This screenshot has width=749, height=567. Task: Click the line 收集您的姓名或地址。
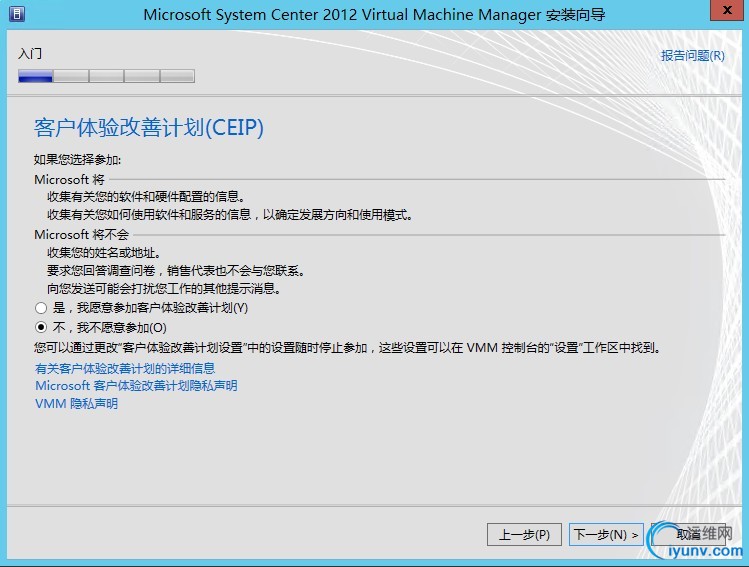(x=104, y=253)
